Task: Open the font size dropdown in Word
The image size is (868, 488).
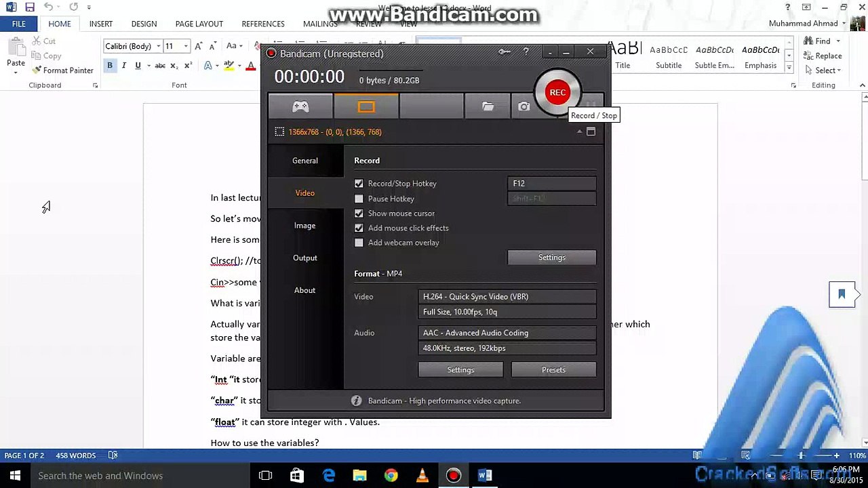Action: point(186,46)
